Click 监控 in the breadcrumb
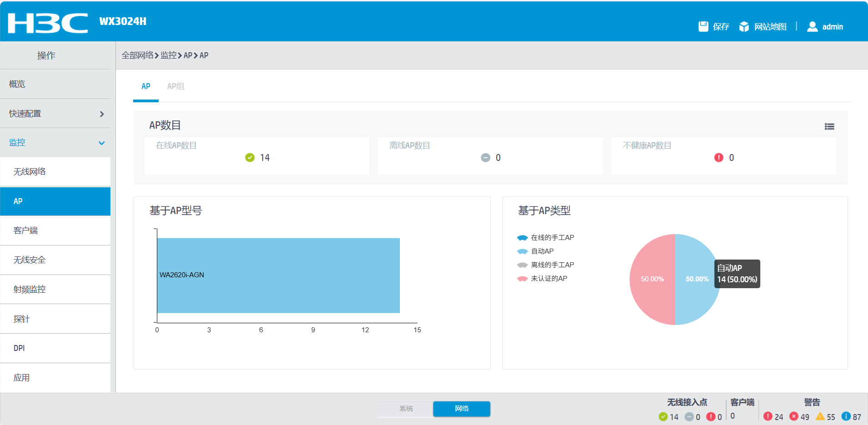The height and width of the screenshot is (425, 868). pos(169,55)
